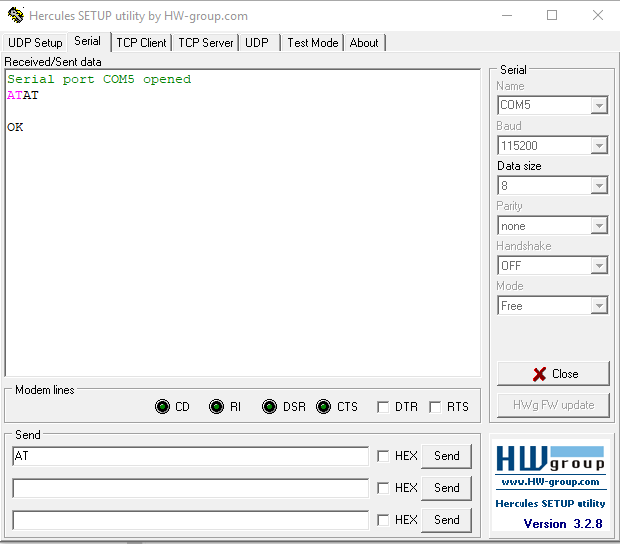The image size is (620, 544).
Task: Click Close to close the serial port
Action: point(553,374)
